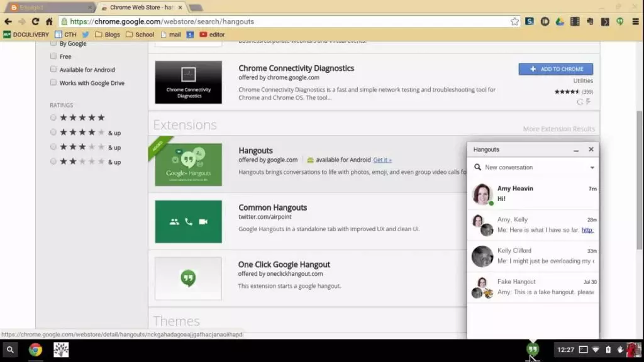Open the One Click Google Hangout thumbnail

click(x=189, y=278)
